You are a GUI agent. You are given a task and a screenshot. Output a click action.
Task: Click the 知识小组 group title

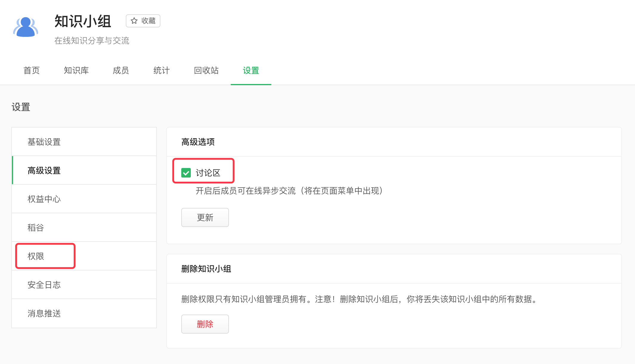point(83,21)
